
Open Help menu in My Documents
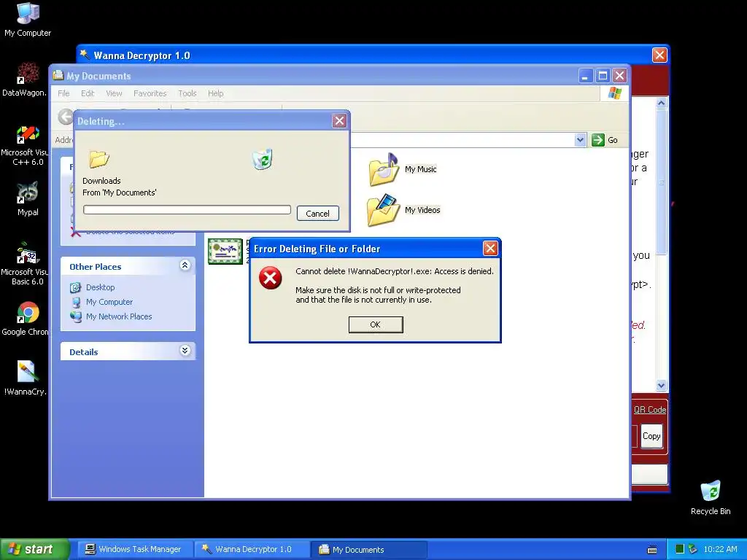(x=215, y=93)
